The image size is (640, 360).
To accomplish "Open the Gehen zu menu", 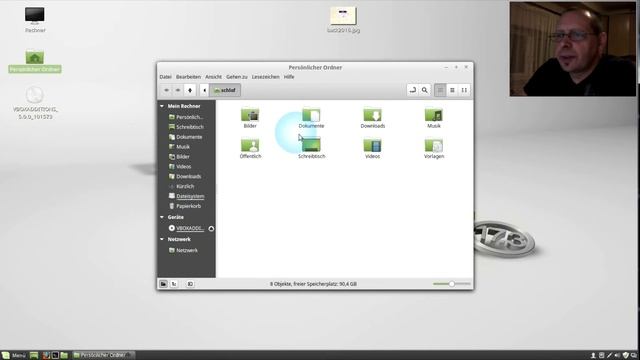I will pyautogui.click(x=237, y=77).
